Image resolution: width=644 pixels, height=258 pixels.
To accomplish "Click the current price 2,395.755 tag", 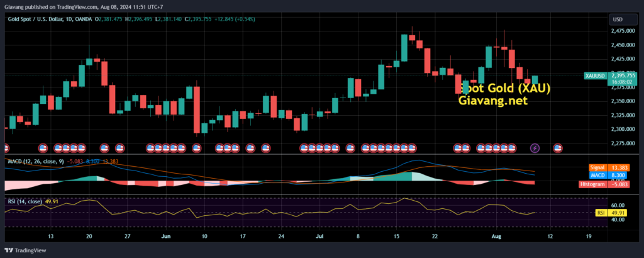I will point(621,76).
